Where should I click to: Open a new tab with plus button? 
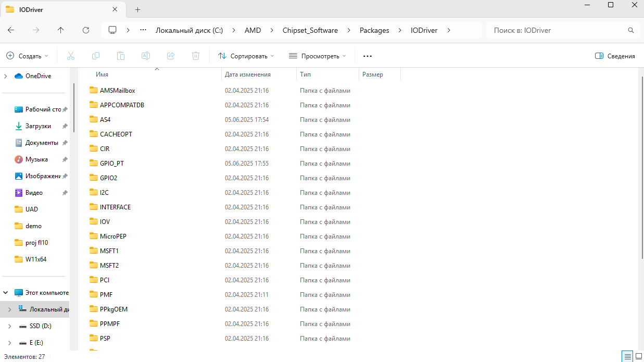pos(138,9)
